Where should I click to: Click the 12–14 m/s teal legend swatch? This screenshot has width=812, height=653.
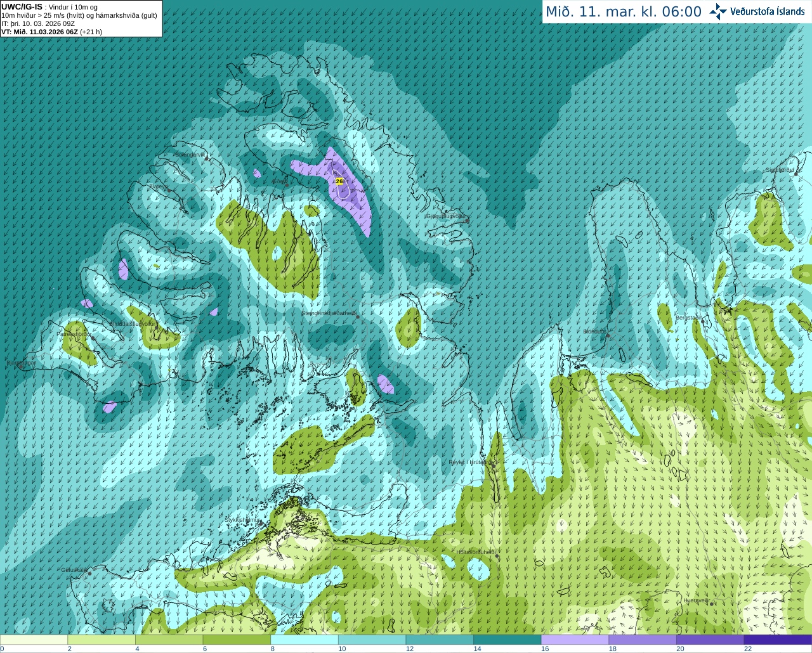(x=440, y=640)
